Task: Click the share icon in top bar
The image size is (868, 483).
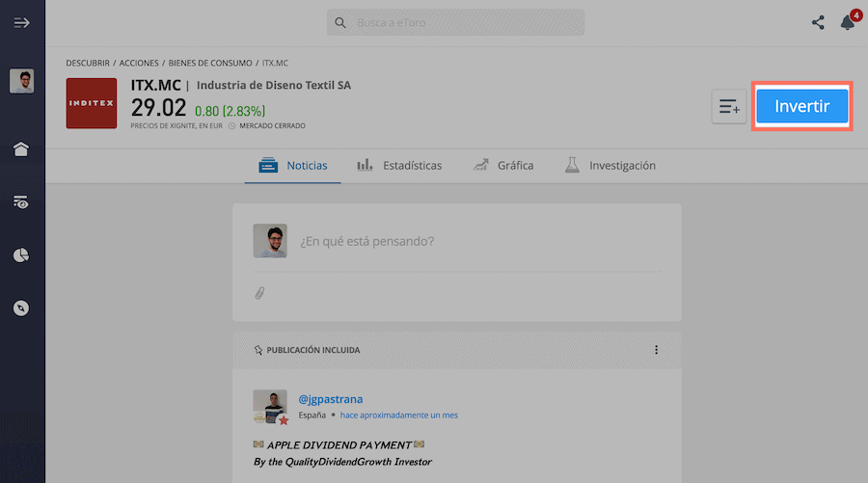Action: tap(818, 23)
